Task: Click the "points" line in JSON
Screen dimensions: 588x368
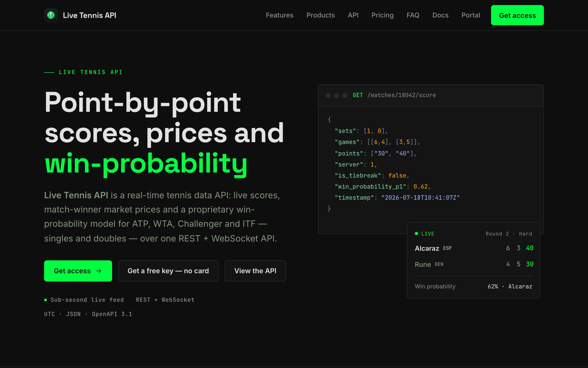Action: click(x=376, y=153)
